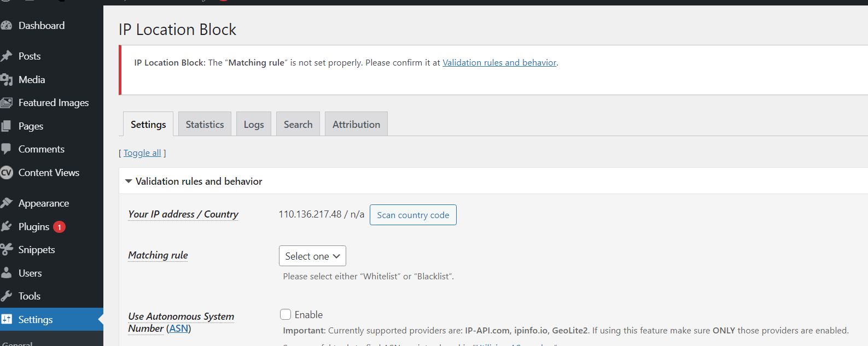The height and width of the screenshot is (346, 868).
Task: Click the Important supported providers note
Action: click(566, 331)
